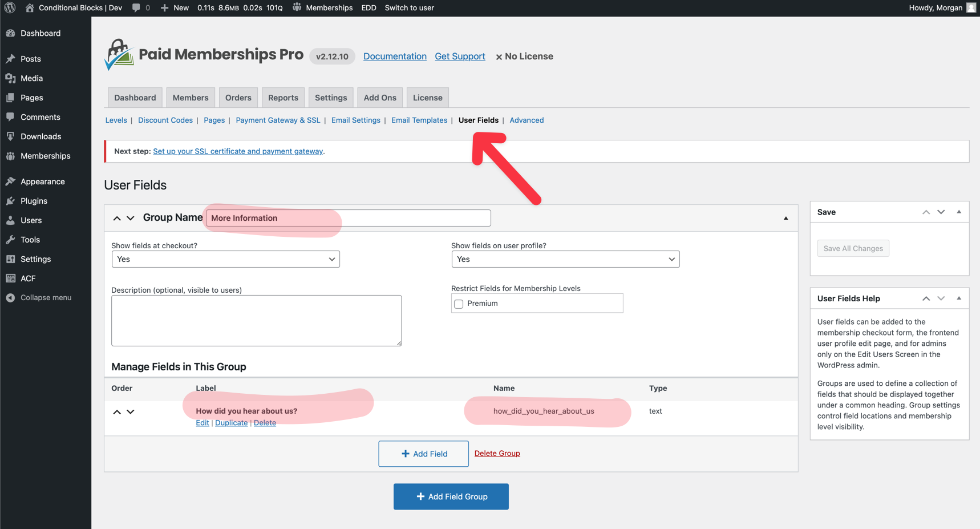Select the Memberships sidebar icon

[x=11, y=156]
